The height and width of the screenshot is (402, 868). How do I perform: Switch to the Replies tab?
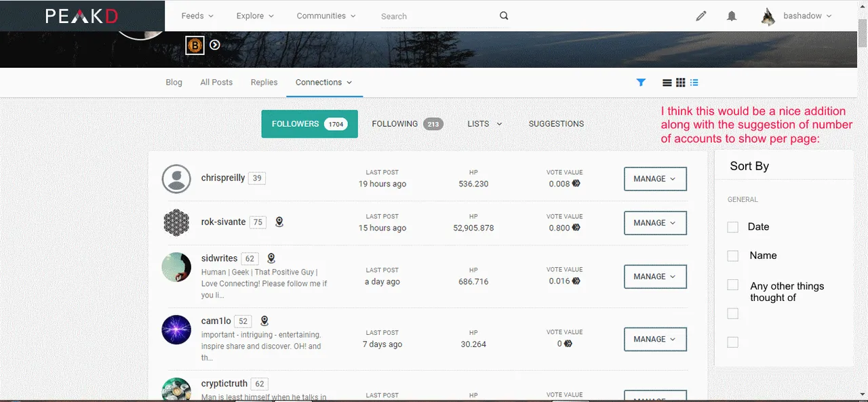point(264,82)
